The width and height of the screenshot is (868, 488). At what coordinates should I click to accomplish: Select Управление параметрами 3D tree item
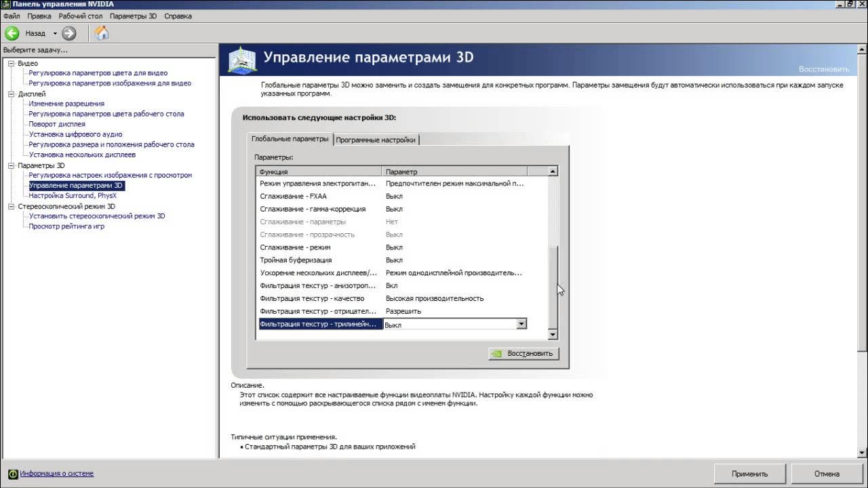coord(77,185)
